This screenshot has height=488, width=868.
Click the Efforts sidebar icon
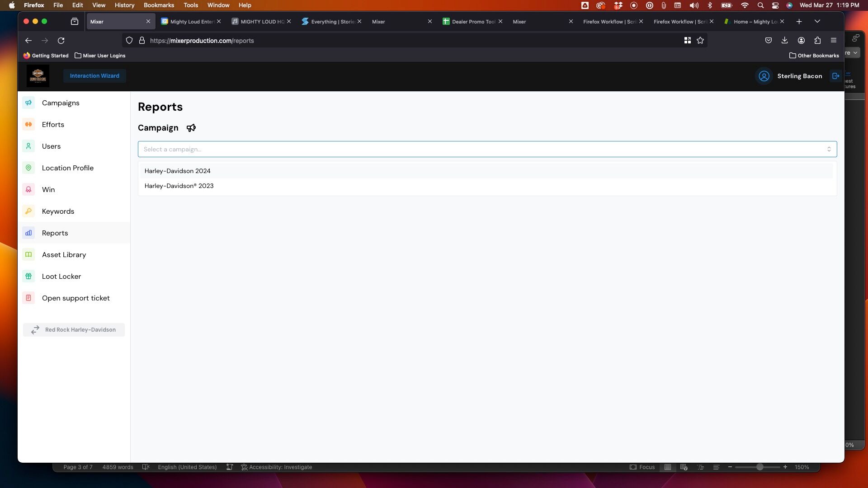pyautogui.click(x=28, y=124)
